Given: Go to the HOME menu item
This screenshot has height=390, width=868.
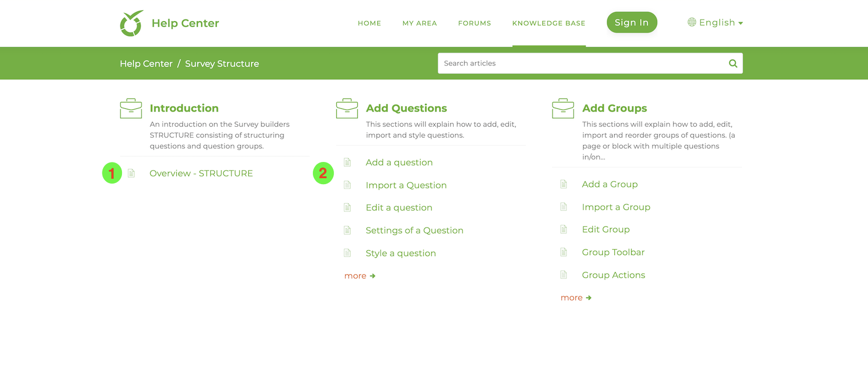Looking at the screenshot, I should pos(369,23).
